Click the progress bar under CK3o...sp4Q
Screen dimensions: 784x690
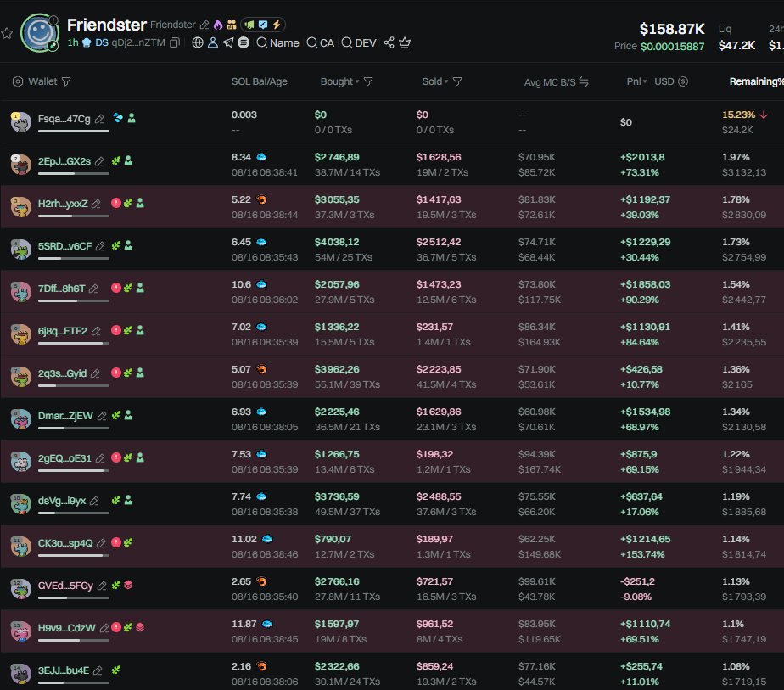(x=74, y=556)
